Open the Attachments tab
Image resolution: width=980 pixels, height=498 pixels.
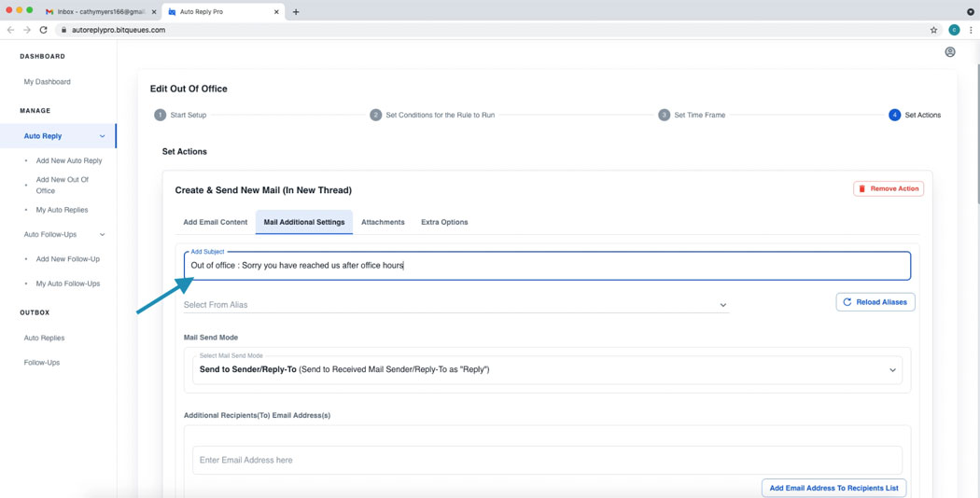[383, 222]
